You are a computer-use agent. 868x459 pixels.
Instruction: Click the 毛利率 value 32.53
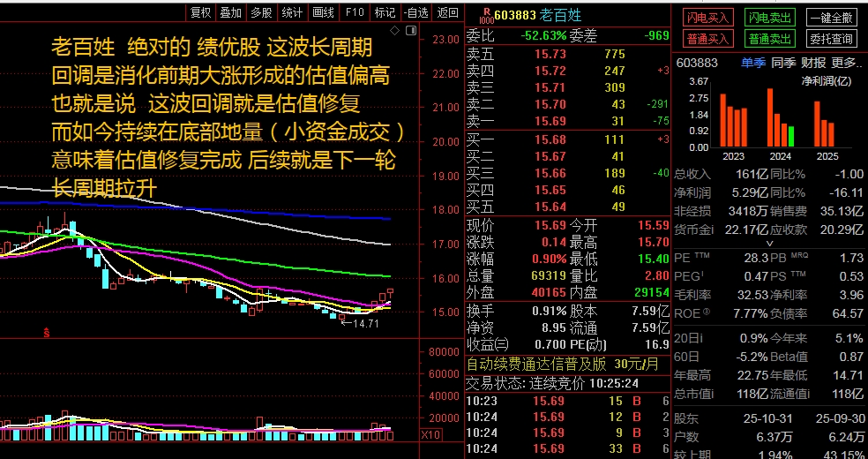tap(752, 295)
